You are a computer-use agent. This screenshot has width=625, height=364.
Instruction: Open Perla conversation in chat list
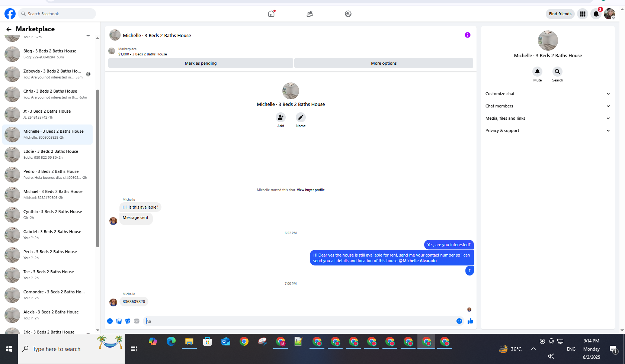click(x=48, y=255)
